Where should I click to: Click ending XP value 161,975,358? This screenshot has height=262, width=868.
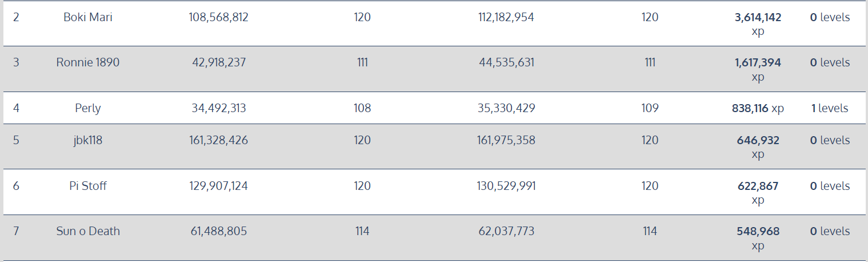506,140
